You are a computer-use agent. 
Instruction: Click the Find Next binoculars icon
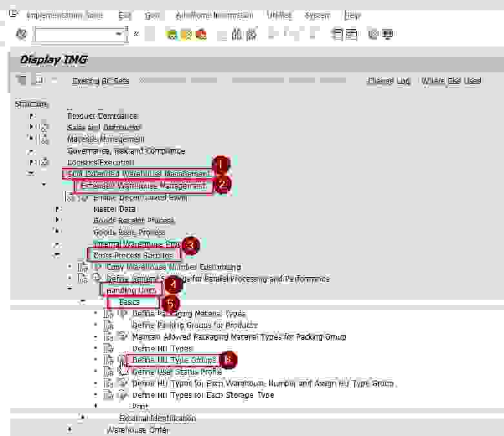click(x=251, y=34)
